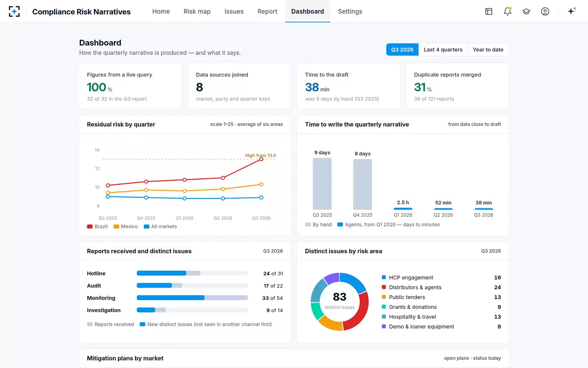This screenshot has height=368, width=588.
Task: Click the Dashboard tab
Action: pyautogui.click(x=307, y=11)
